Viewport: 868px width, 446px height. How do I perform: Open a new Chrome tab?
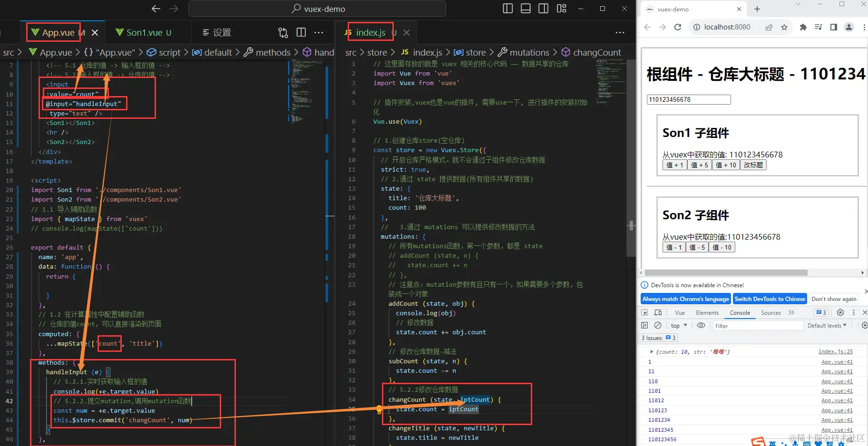(x=757, y=9)
